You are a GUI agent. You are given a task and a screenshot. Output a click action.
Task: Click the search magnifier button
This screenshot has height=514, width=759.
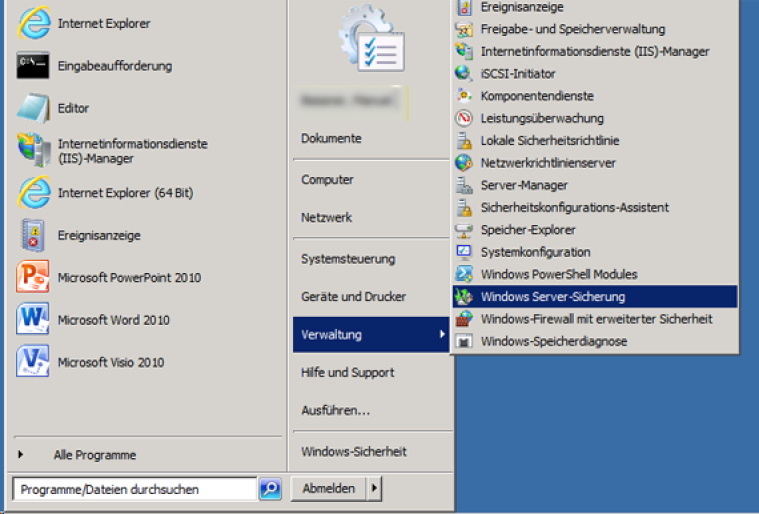click(270, 488)
